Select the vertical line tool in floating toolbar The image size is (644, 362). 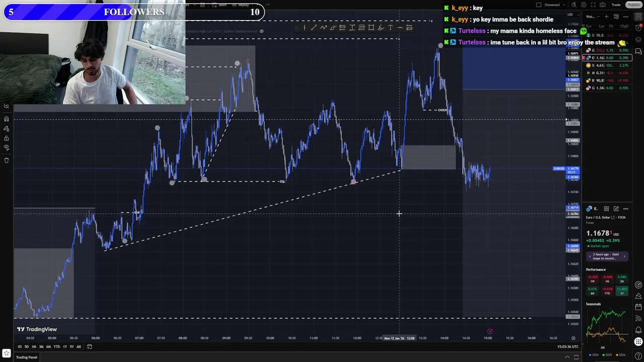(x=304, y=28)
